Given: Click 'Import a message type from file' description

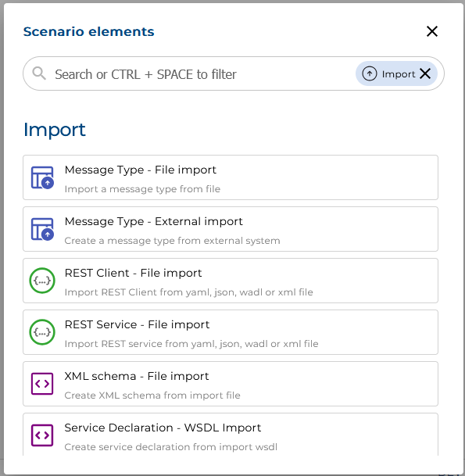Looking at the screenshot, I should [142, 189].
